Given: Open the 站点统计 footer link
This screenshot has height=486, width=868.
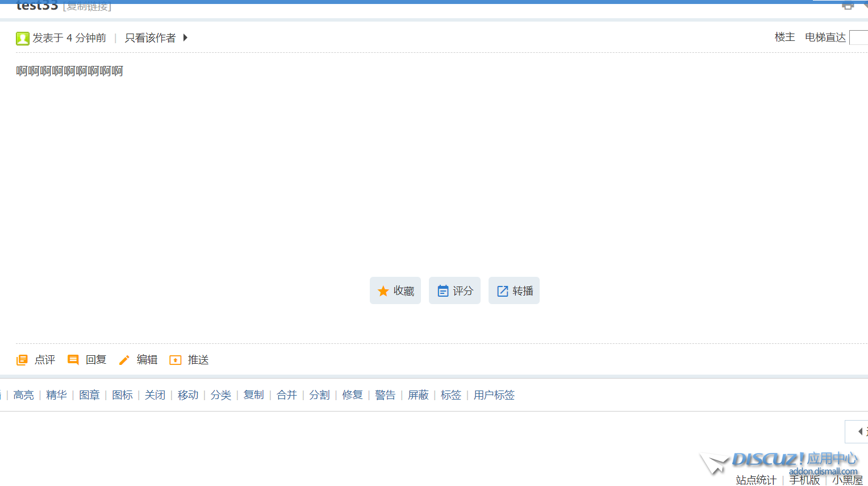Looking at the screenshot, I should coord(756,480).
